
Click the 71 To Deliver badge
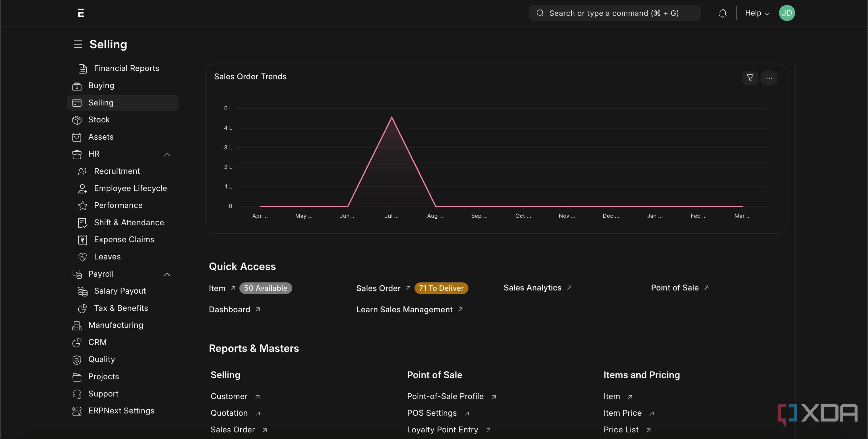click(441, 288)
